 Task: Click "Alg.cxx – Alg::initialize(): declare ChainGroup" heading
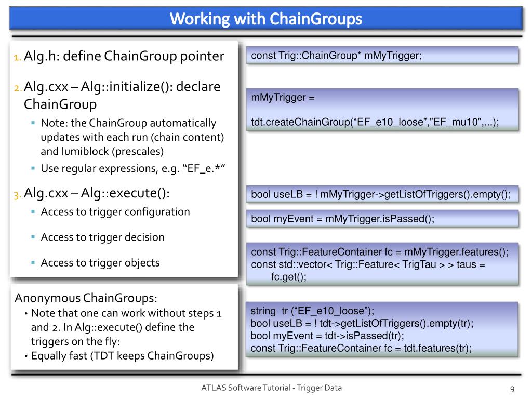(x=122, y=96)
